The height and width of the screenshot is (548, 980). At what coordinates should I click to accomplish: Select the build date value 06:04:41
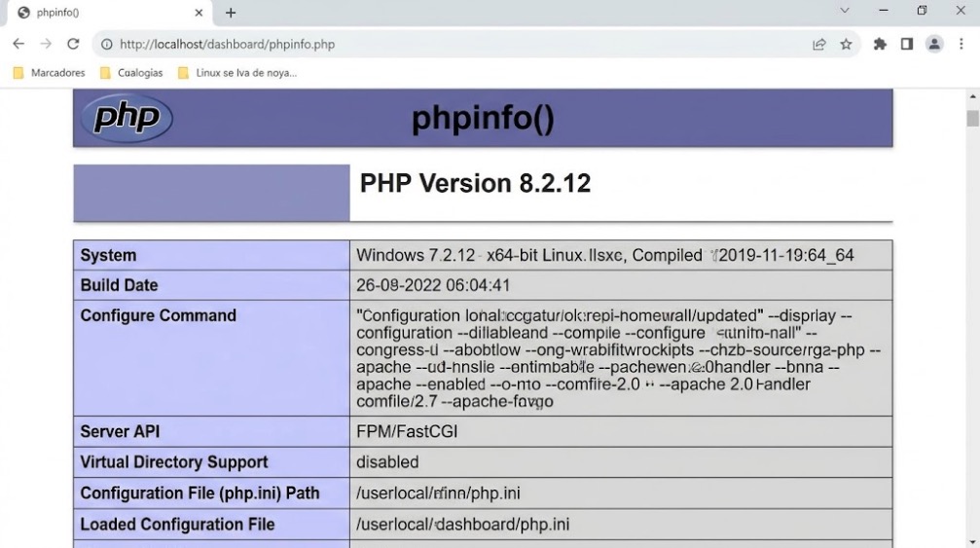pos(478,285)
